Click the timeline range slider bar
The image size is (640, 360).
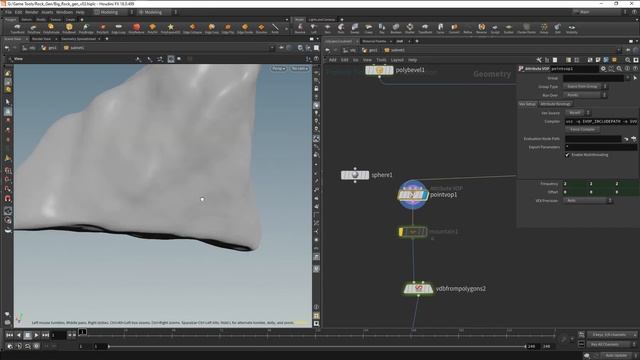(x=317, y=347)
